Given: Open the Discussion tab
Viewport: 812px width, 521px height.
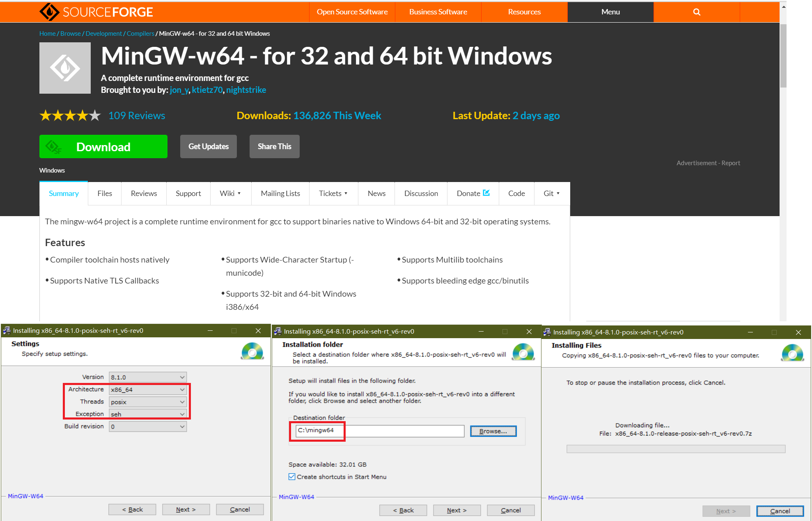Looking at the screenshot, I should point(421,193).
